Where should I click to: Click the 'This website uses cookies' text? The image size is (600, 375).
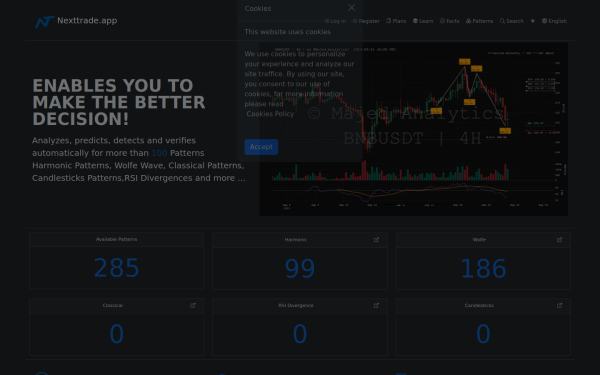(x=287, y=32)
